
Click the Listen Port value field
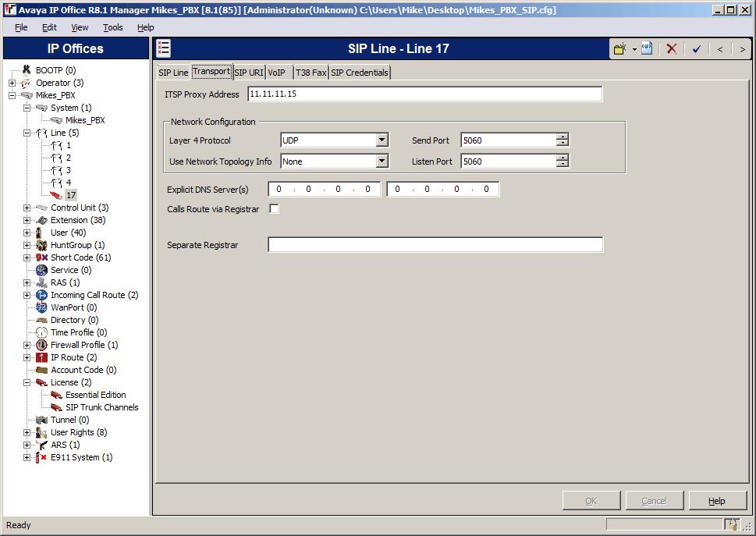(x=509, y=162)
